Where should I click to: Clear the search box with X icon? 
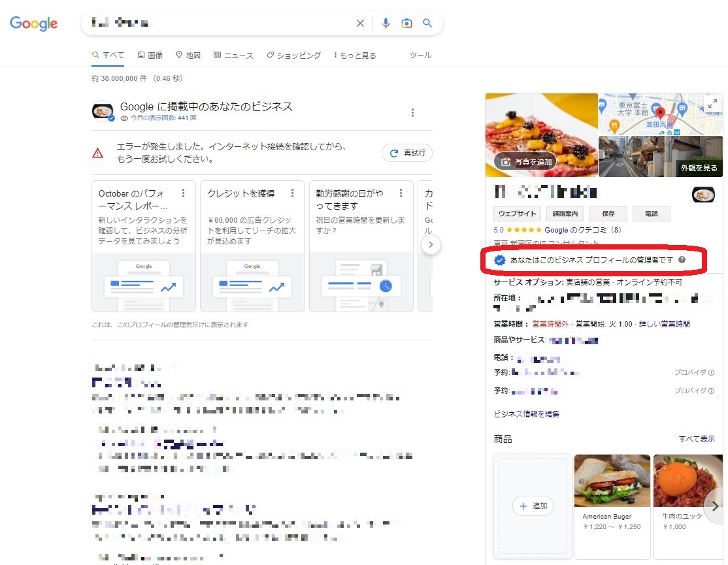pos(360,24)
